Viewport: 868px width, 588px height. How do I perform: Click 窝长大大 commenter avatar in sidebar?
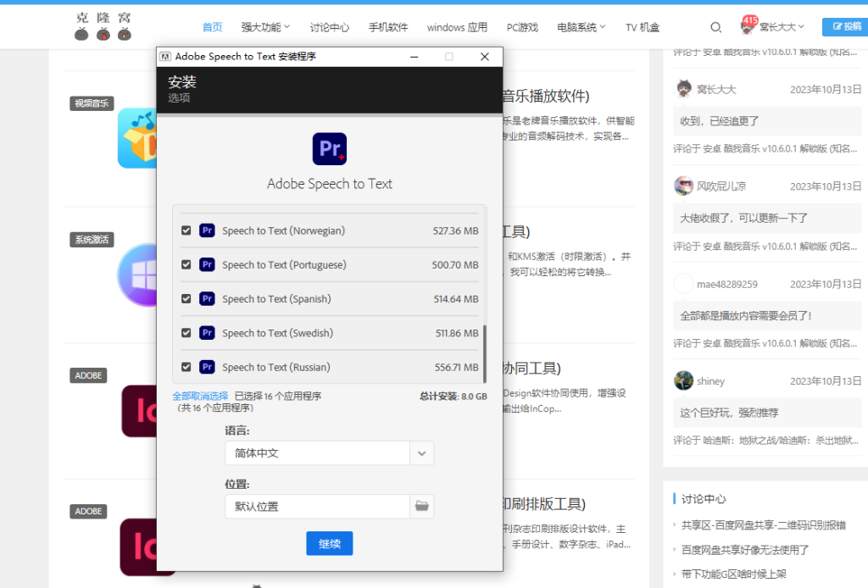click(x=684, y=89)
